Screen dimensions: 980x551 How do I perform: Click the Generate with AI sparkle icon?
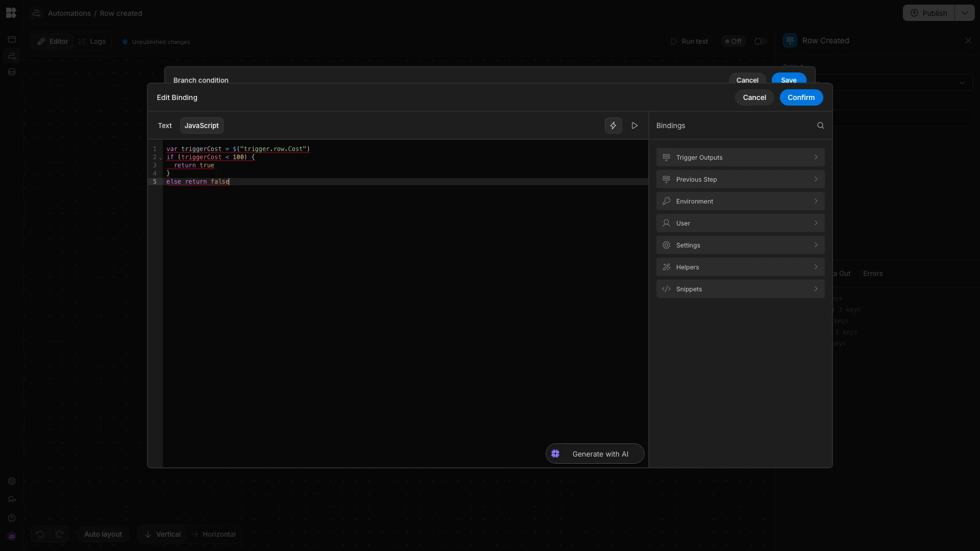(555, 454)
